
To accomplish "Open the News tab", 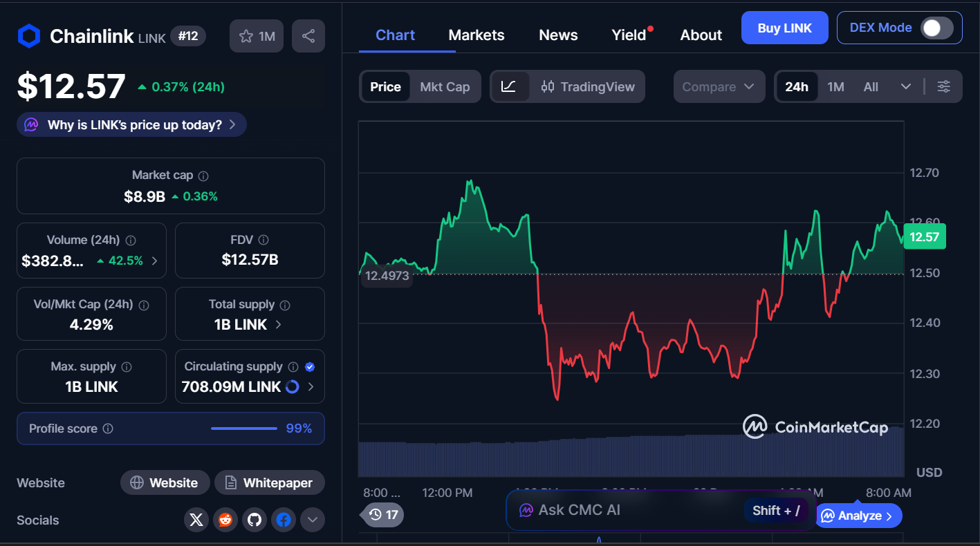I will coord(558,35).
